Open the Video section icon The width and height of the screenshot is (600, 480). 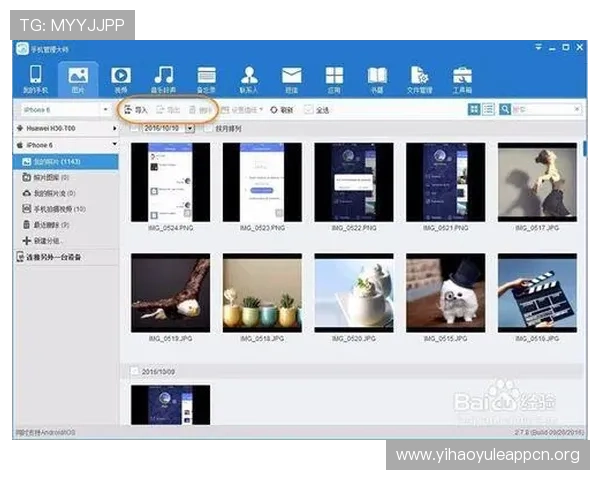click(x=120, y=78)
